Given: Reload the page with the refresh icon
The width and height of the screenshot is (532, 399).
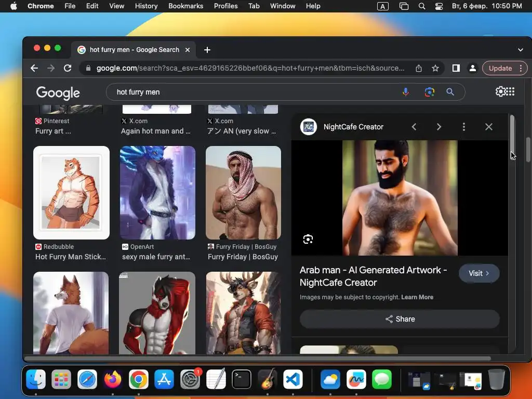Looking at the screenshot, I should (68, 68).
